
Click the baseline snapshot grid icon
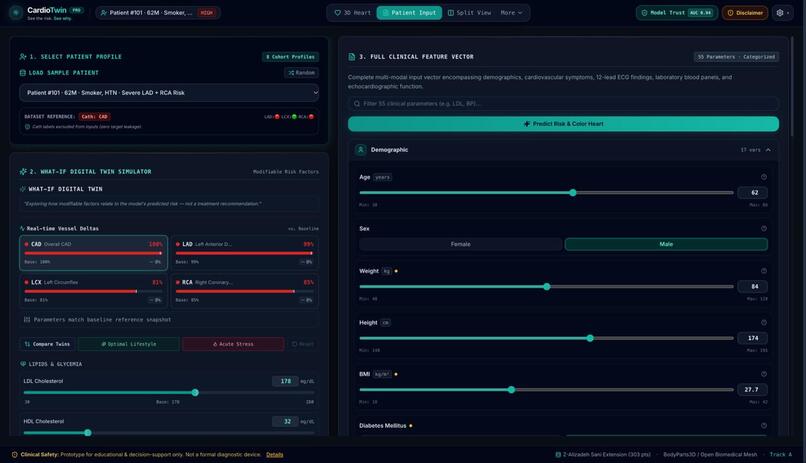27,320
